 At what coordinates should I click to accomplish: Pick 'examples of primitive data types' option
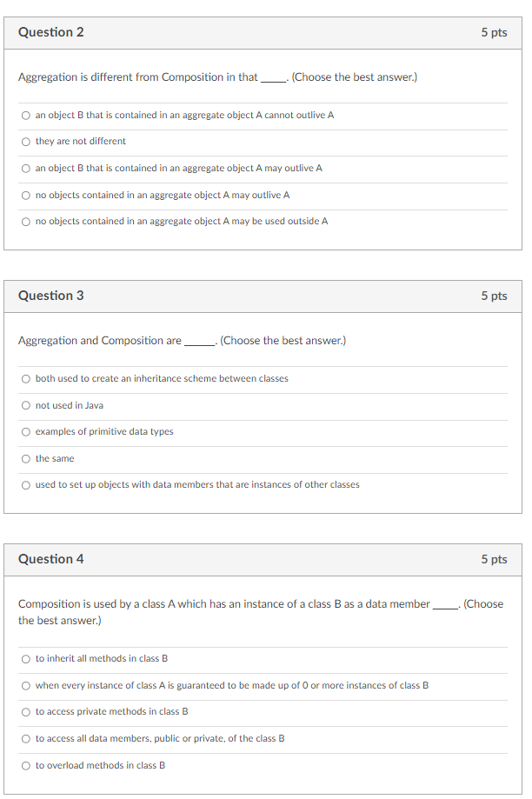tap(26, 431)
